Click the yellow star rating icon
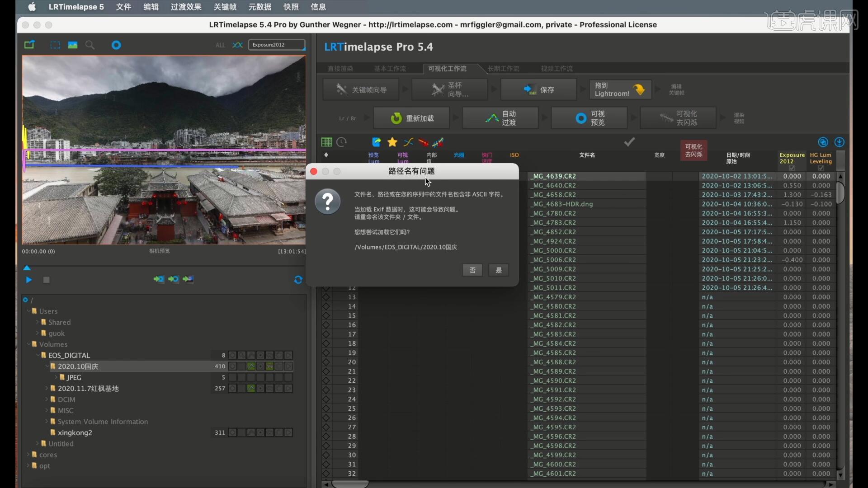The height and width of the screenshot is (488, 868). click(392, 142)
